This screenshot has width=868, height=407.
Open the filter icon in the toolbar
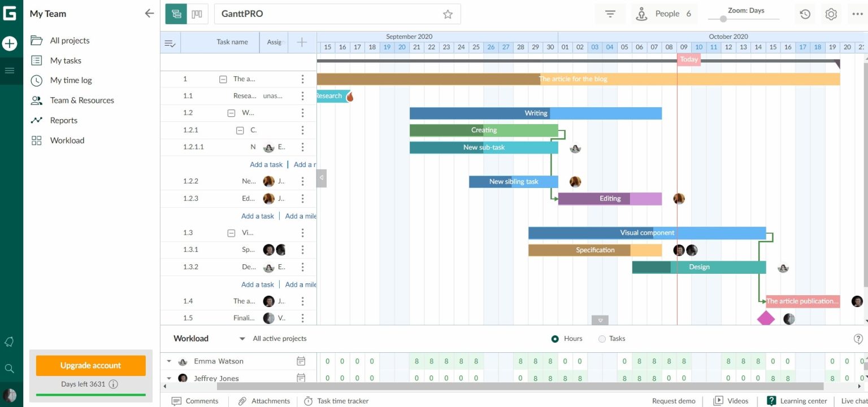tap(610, 13)
